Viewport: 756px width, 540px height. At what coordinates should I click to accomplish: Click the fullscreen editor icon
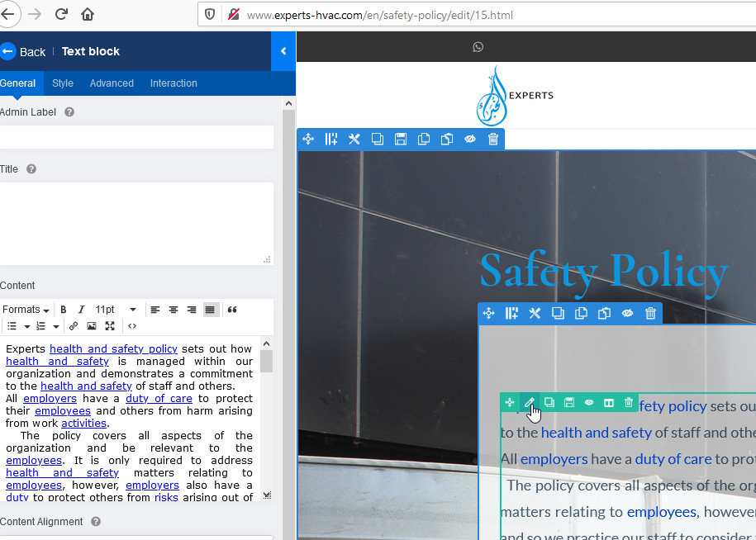(x=110, y=326)
